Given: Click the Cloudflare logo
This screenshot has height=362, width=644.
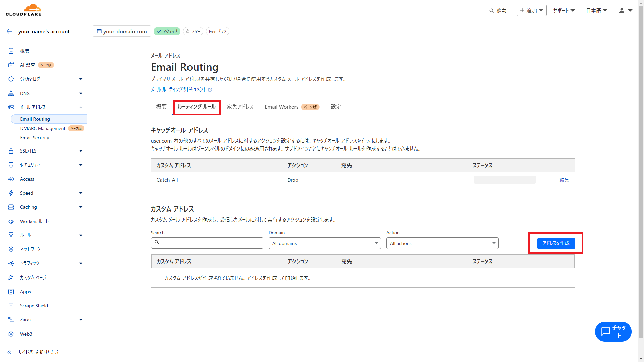Looking at the screenshot, I should tap(23, 10).
